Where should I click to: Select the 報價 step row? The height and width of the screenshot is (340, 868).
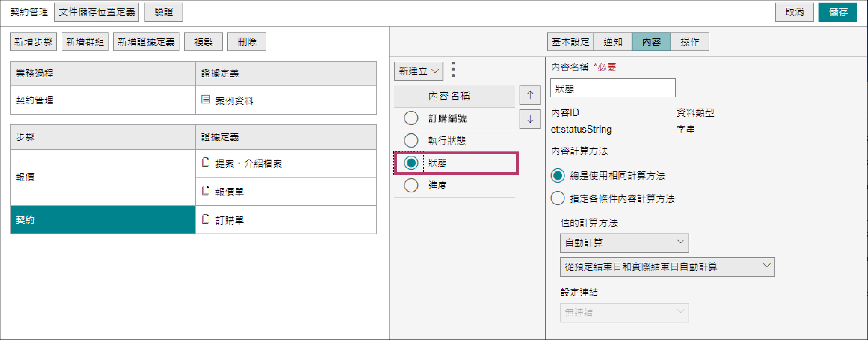tap(103, 177)
